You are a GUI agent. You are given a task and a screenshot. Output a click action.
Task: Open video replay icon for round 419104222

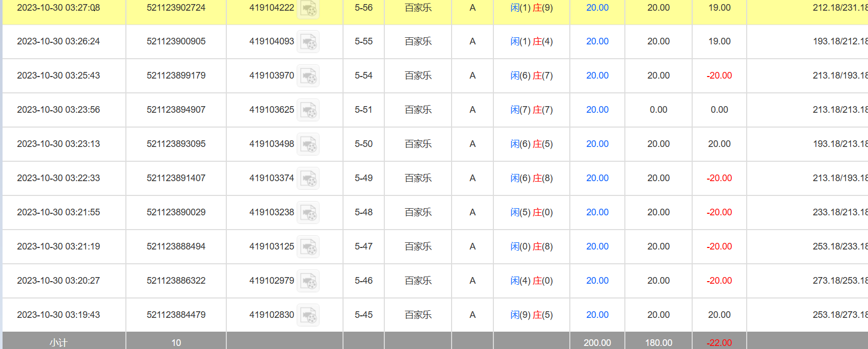[x=308, y=8]
